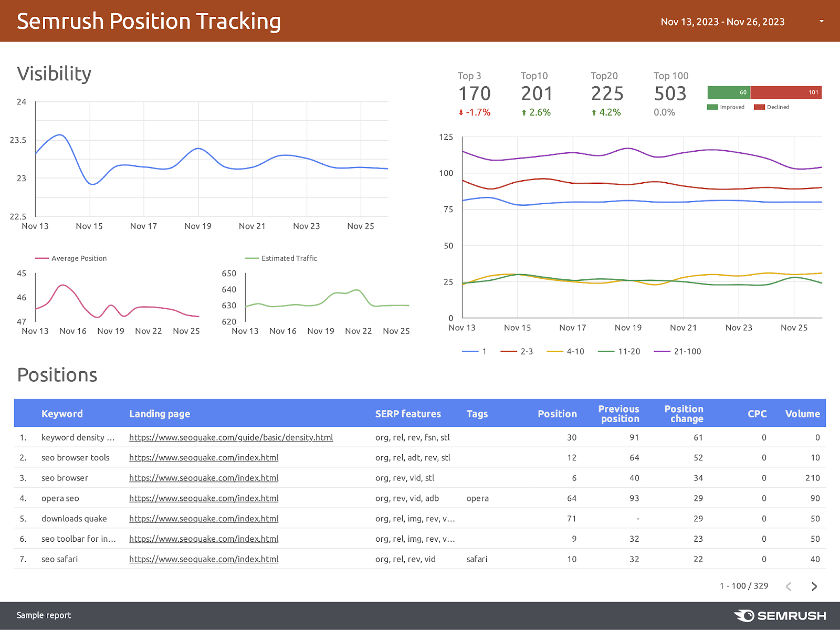
Task: Click the red decline arrow beside the Top 3 metric
Action: [x=461, y=112]
